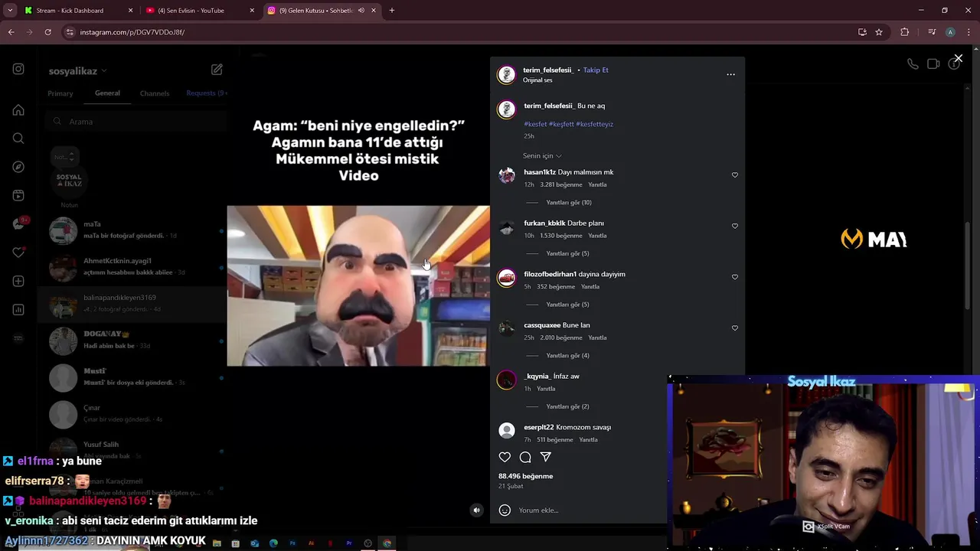
Task: Open Chrome tab search dropdown arrow
Action: click(10, 11)
